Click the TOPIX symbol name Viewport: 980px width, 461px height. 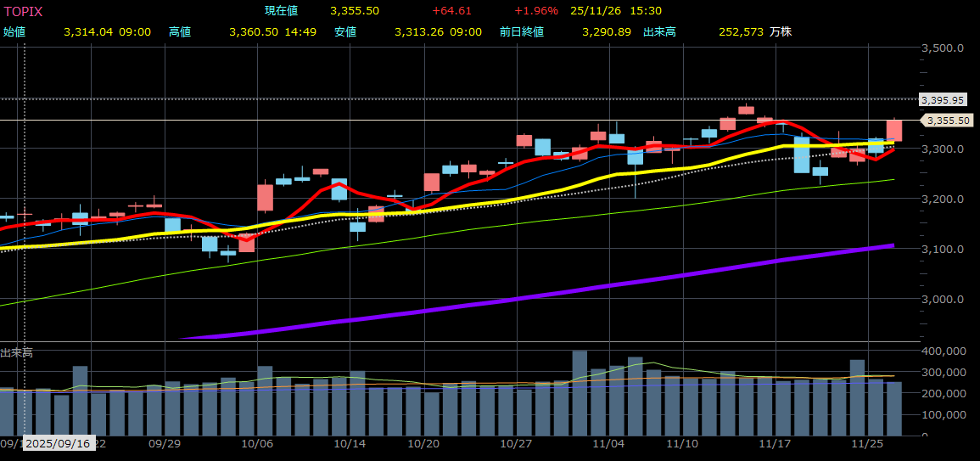(24, 11)
